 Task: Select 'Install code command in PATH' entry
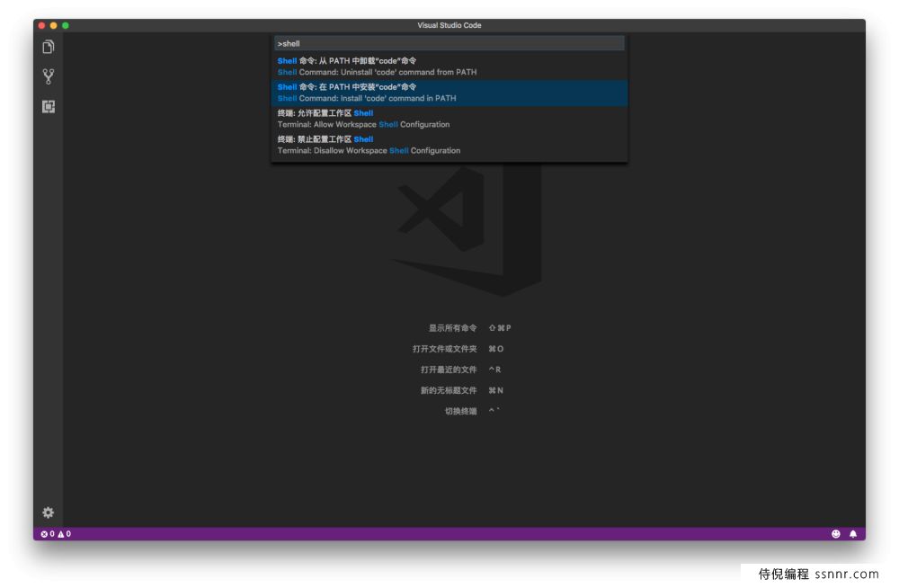click(x=449, y=93)
